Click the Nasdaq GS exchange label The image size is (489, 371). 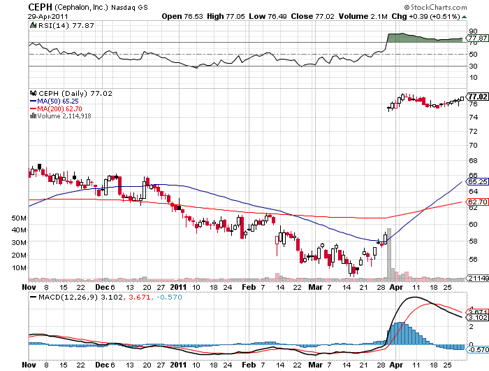[129, 8]
